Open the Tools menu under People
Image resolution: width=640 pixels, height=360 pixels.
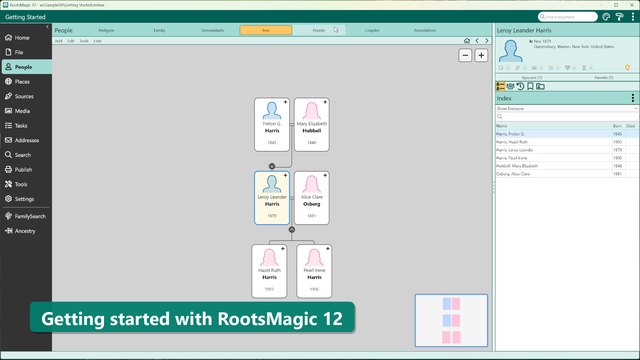click(84, 41)
